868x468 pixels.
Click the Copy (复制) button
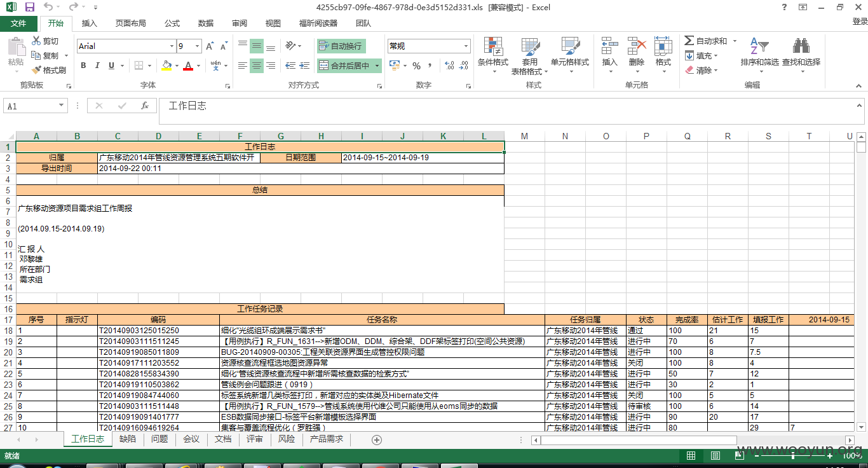click(45, 56)
